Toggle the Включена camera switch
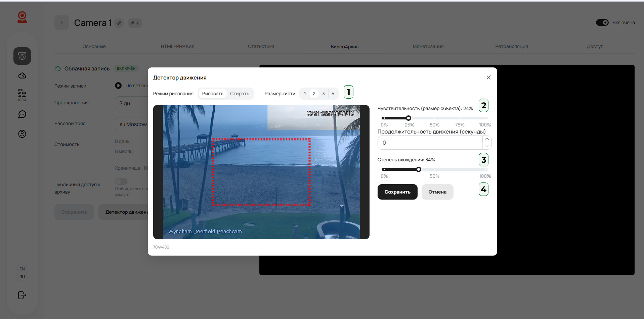Viewport: 644px width, 319px height. [x=602, y=22]
